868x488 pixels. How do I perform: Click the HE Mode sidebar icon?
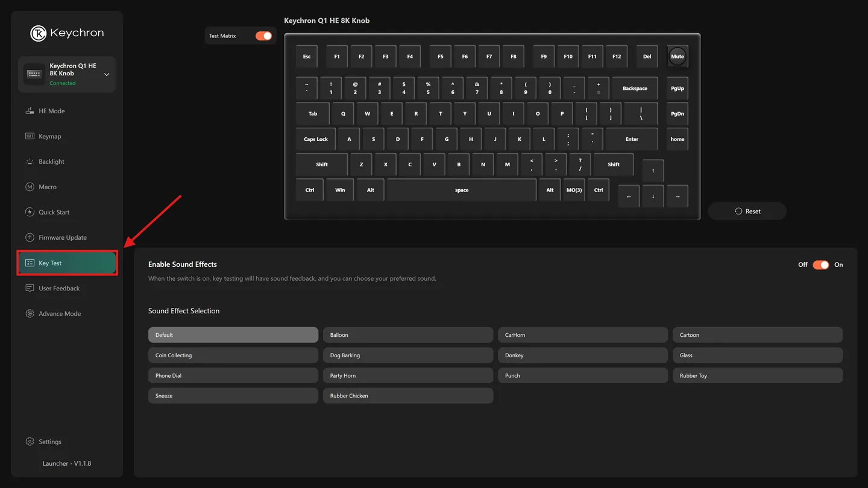coord(30,111)
